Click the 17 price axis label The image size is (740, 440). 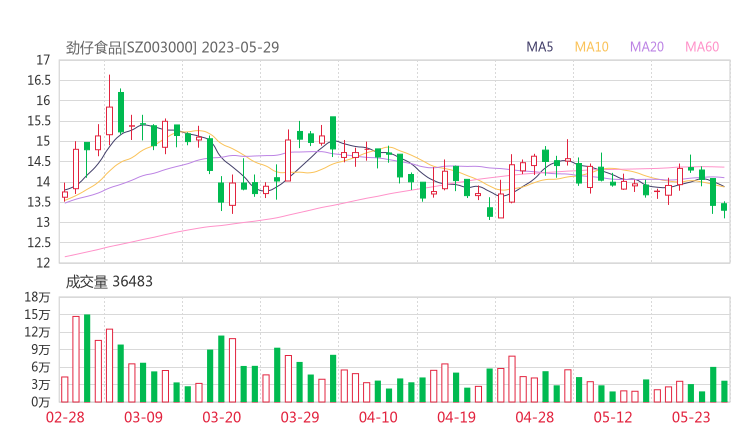[43, 60]
